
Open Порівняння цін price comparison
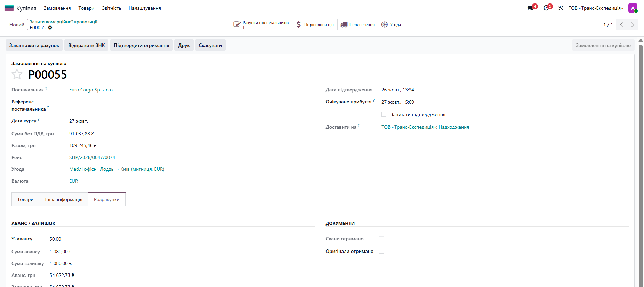(315, 25)
